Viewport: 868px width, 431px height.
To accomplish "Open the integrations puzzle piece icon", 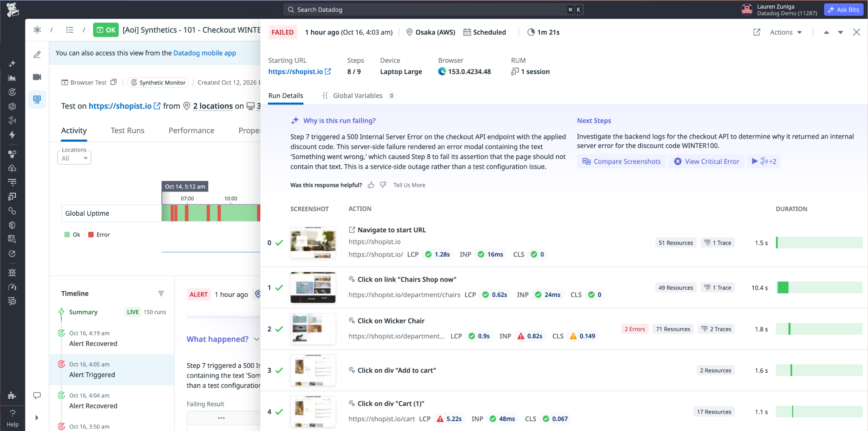I will coord(13,395).
